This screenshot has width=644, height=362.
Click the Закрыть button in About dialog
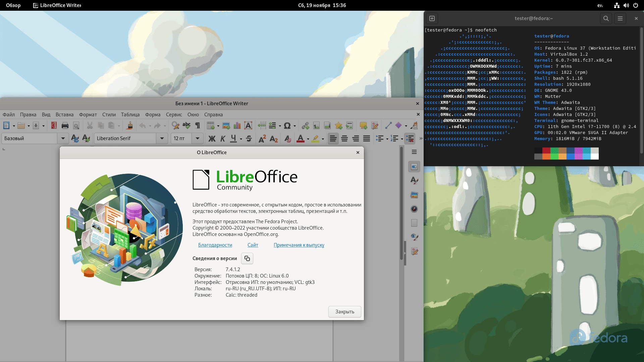345,312
